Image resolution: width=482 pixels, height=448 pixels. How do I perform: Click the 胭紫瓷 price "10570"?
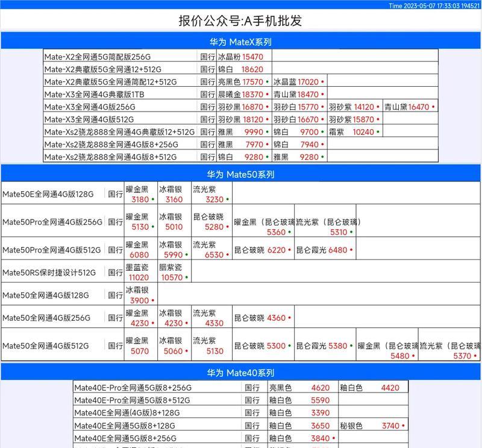coord(172,277)
